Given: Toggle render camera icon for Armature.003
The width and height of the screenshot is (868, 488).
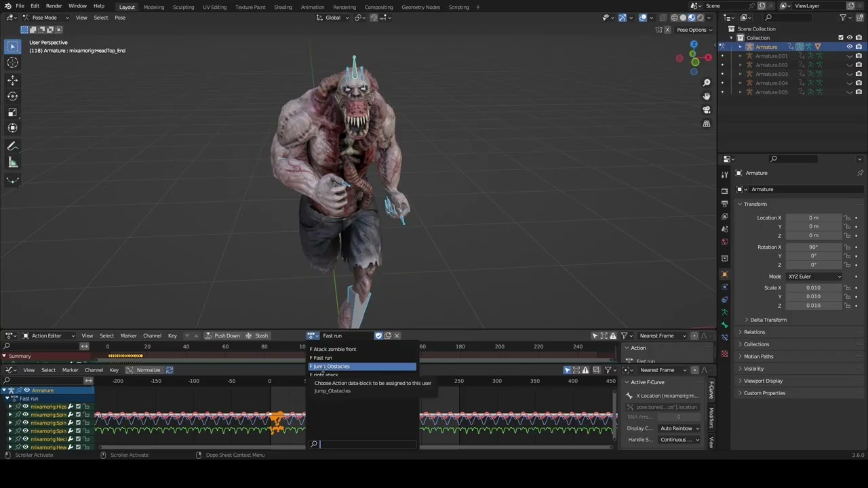Looking at the screenshot, I should click(x=859, y=74).
